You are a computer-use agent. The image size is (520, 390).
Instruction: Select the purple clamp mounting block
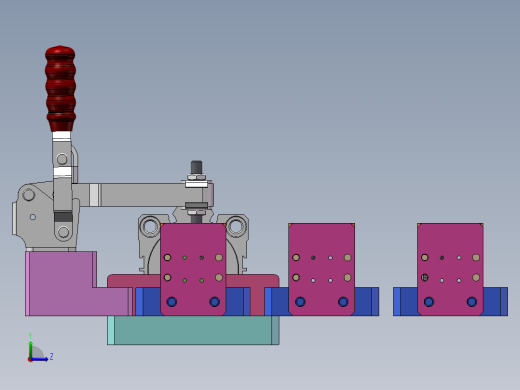tap(78, 284)
